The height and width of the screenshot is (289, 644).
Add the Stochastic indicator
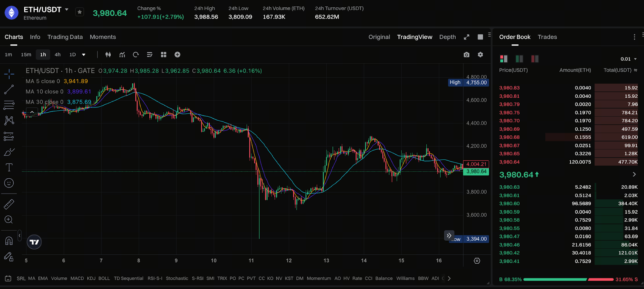[x=177, y=279]
